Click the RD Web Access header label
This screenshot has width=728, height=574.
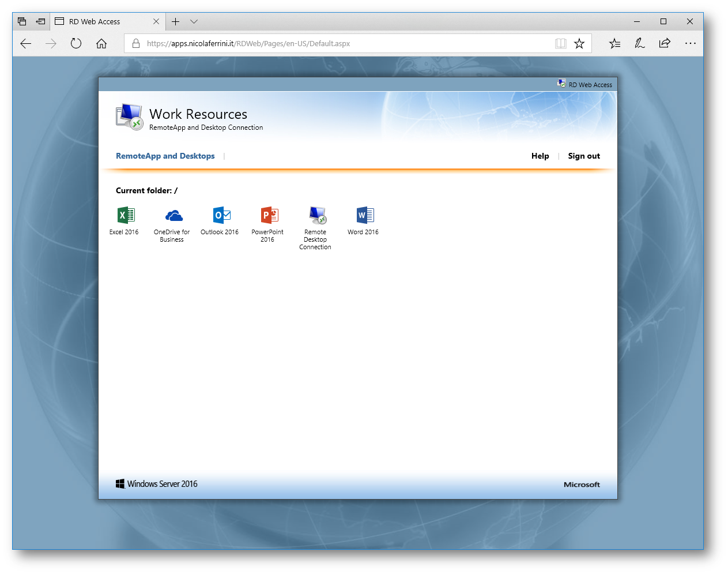point(590,85)
